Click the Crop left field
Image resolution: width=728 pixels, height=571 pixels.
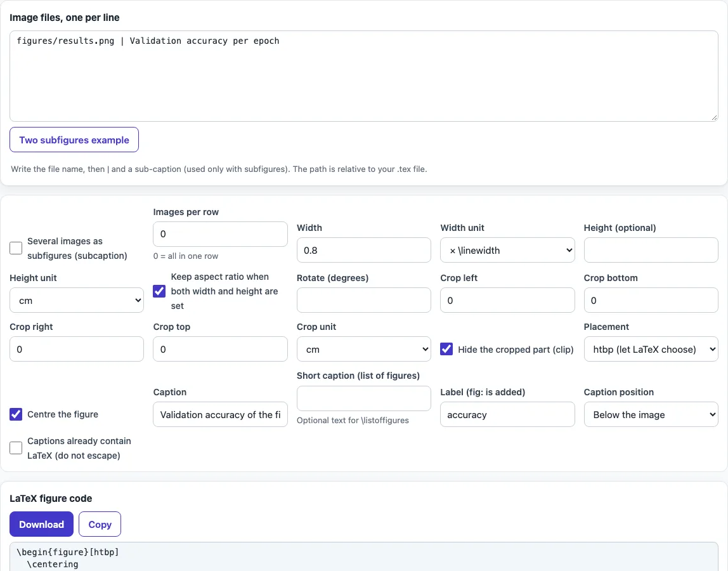tap(507, 300)
